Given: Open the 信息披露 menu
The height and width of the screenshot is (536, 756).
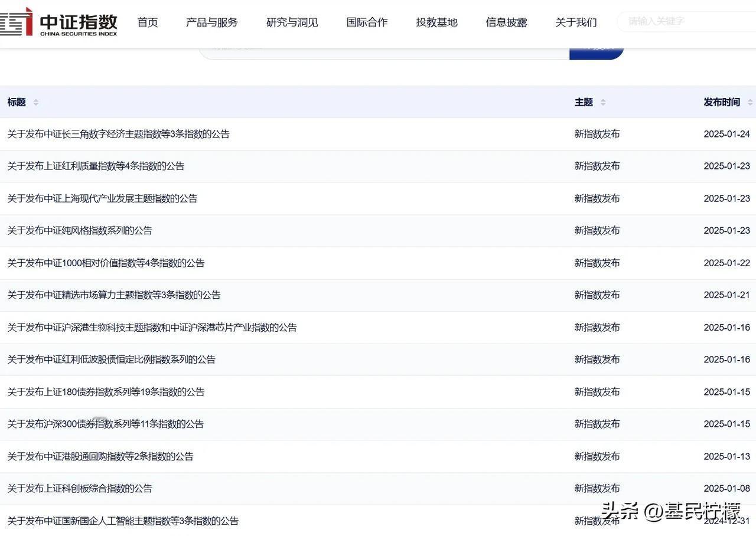Looking at the screenshot, I should [507, 22].
